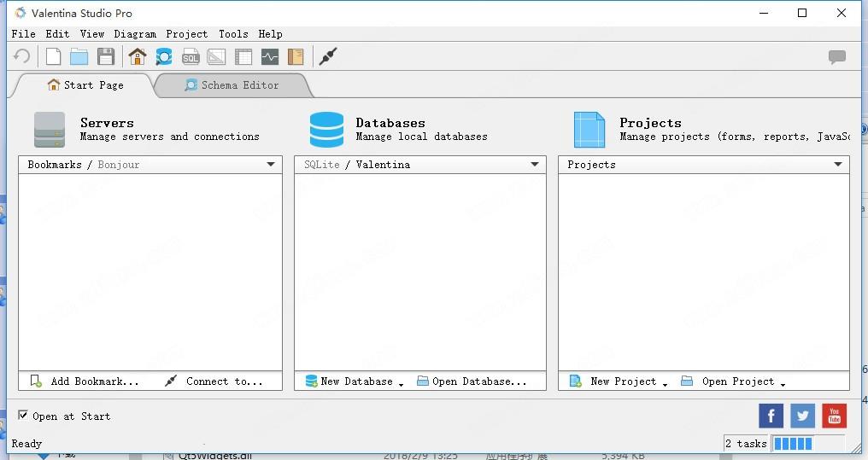The width and height of the screenshot is (868, 460).
Task: Open the SQL Editor toolbar icon
Action: (x=191, y=56)
